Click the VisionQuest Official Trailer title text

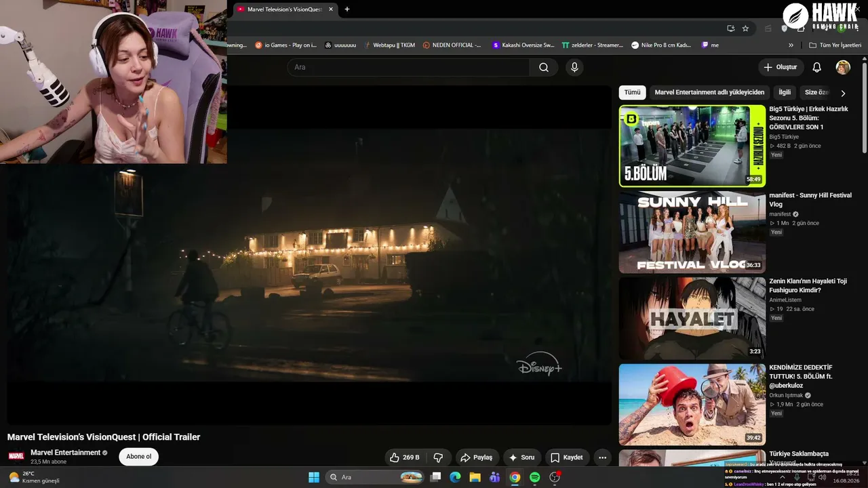point(104,437)
